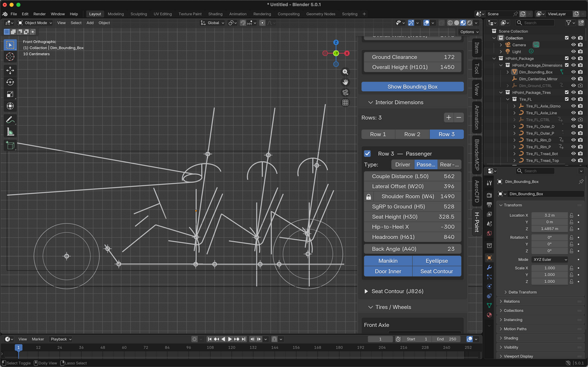Toggle Location X lock icon
The height and width of the screenshot is (367, 588).
572,215
